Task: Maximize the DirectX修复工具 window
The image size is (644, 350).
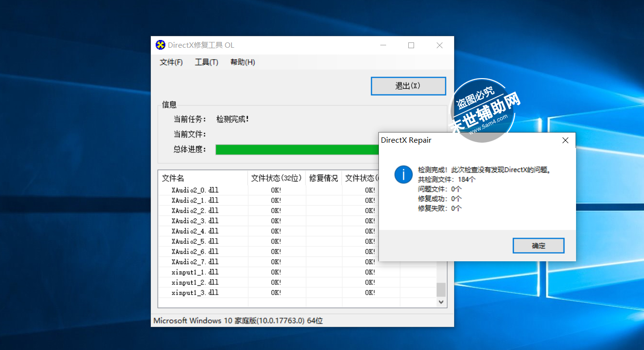Action: pos(411,45)
